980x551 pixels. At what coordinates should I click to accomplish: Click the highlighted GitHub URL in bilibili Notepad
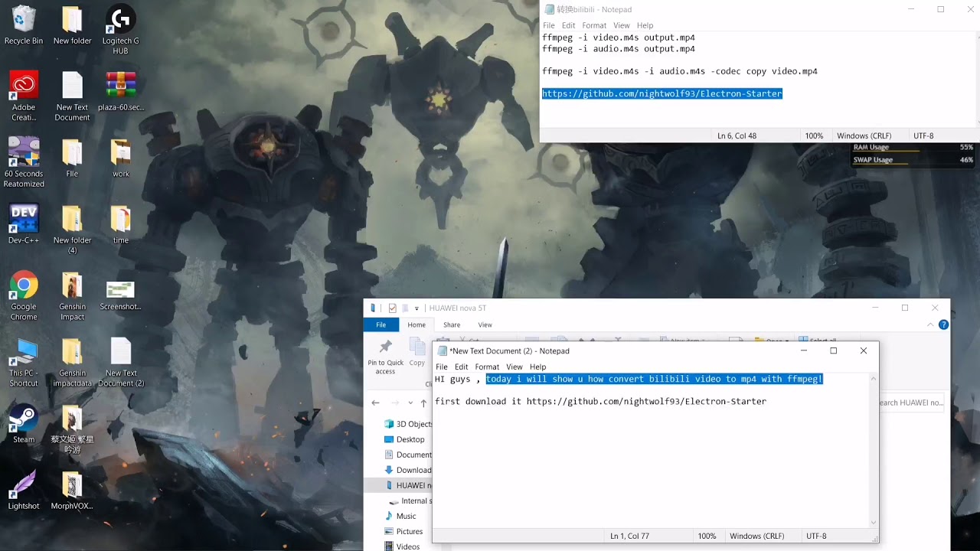tap(662, 93)
